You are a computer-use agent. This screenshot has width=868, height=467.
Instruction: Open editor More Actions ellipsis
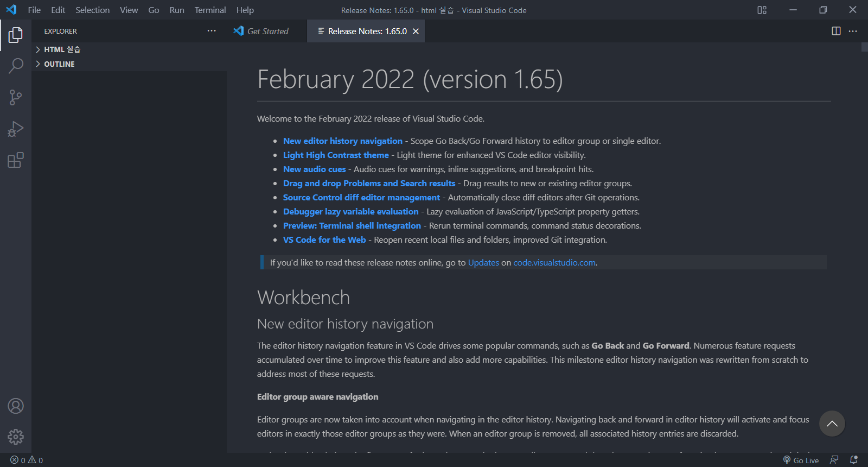pos(853,31)
